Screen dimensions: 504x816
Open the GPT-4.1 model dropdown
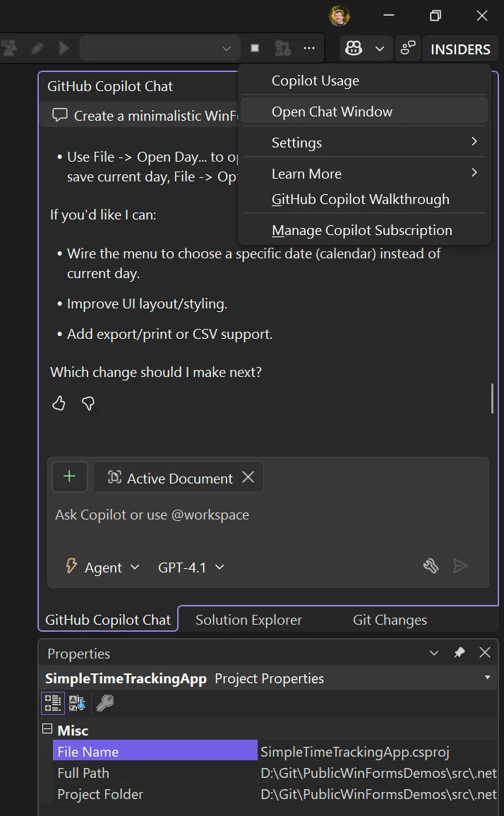tap(191, 567)
